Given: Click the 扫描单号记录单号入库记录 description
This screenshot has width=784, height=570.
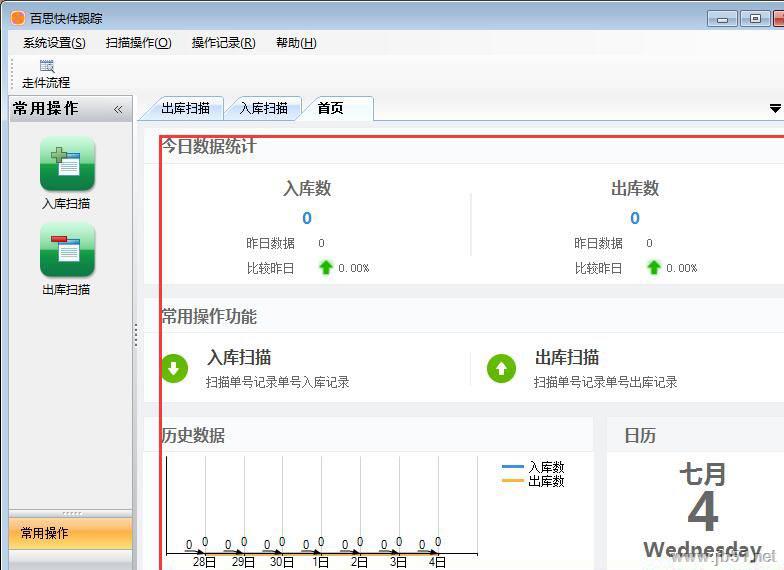Looking at the screenshot, I should pos(278,382).
